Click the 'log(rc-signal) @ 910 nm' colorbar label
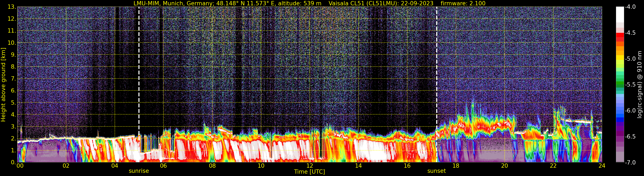Image resolution: width=644 pixels, height=176 pixels. (x=640, y=85)
